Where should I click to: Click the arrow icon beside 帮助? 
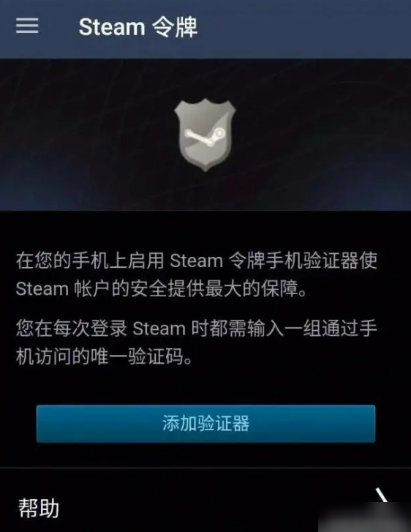click(381, 496)
